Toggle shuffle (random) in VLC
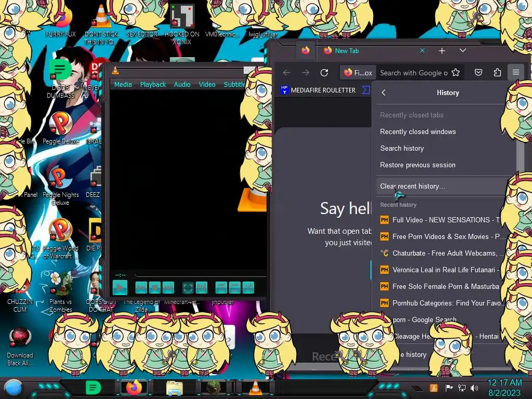Screen dimensions: 532x399 point(248,288)
